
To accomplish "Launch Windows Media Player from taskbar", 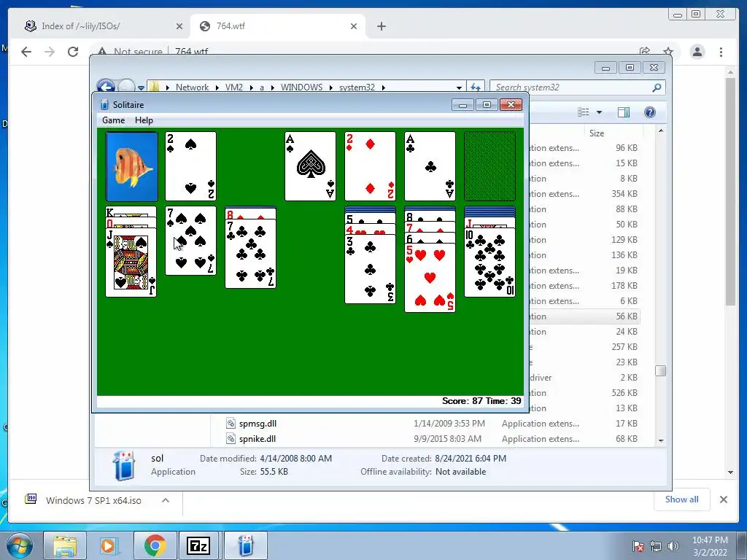I will tap(108, 545).
